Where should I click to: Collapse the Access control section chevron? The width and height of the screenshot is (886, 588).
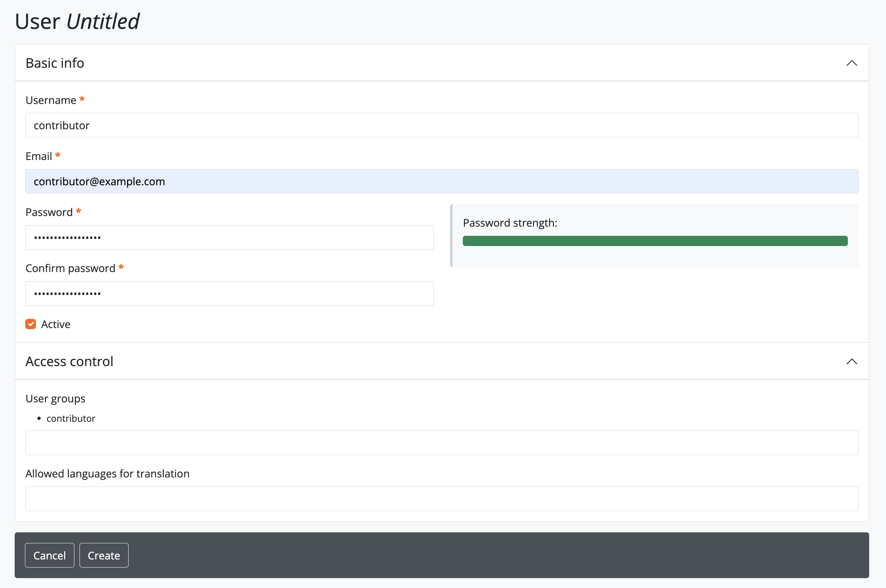click(852, 361)
